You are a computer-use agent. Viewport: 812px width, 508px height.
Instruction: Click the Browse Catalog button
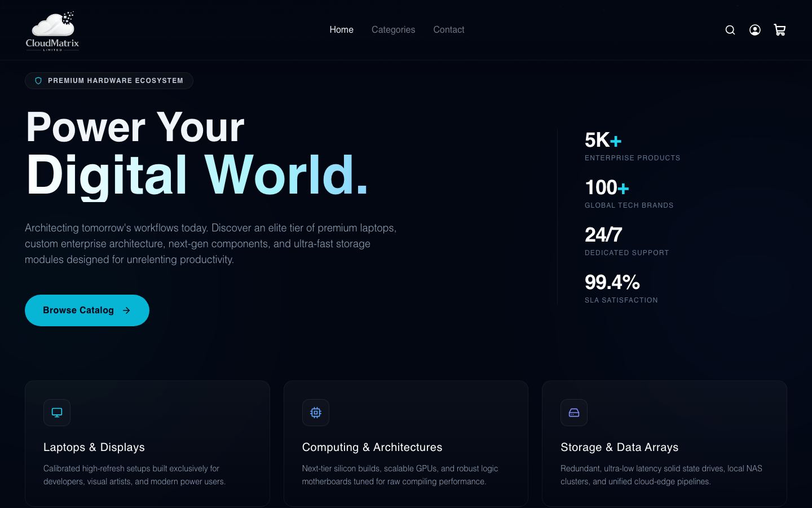[x=87, y=310]
